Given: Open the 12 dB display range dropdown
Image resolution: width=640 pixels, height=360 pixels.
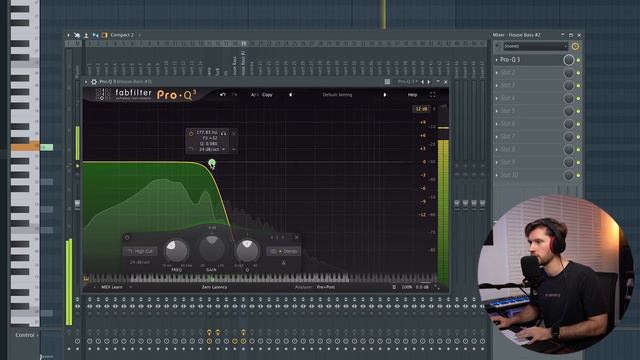Looking at the screenshot, I should click(421, 109).
